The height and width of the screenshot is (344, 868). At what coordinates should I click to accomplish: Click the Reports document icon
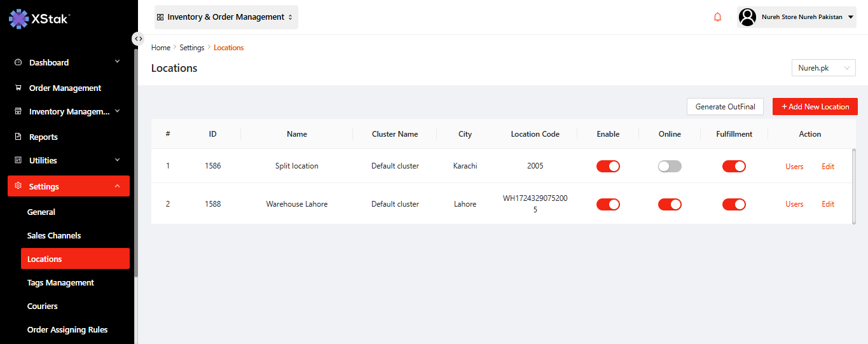click(x=18, y=137)
